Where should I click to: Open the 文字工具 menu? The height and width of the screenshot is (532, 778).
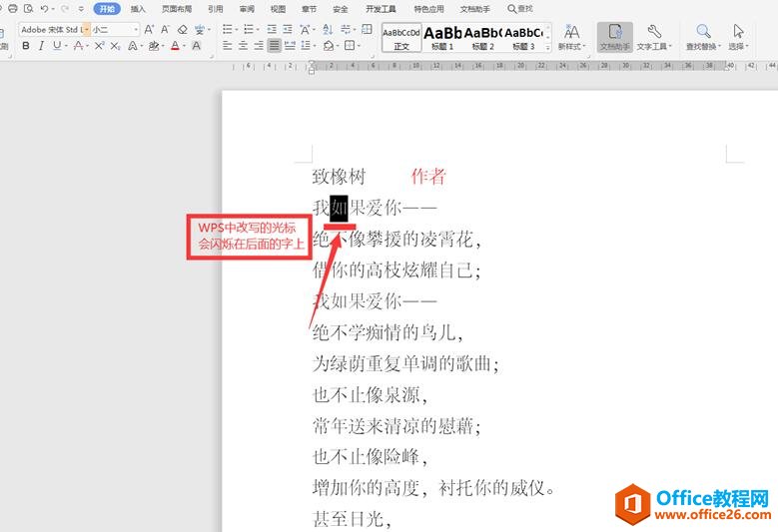[x=654, y=38]
